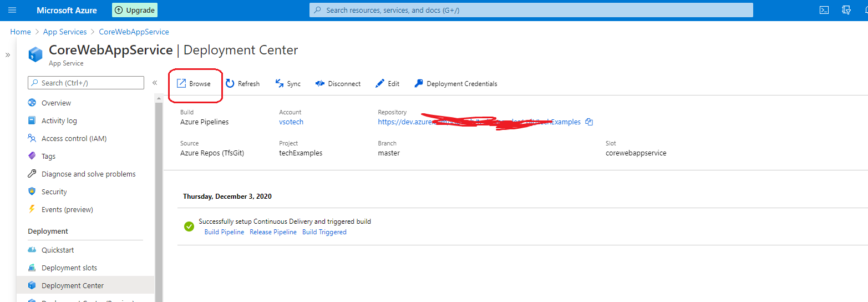The width and height of the screenshot is (868, 302).
Task: Click the Disconnect command
Action: (x=338, y=84)
